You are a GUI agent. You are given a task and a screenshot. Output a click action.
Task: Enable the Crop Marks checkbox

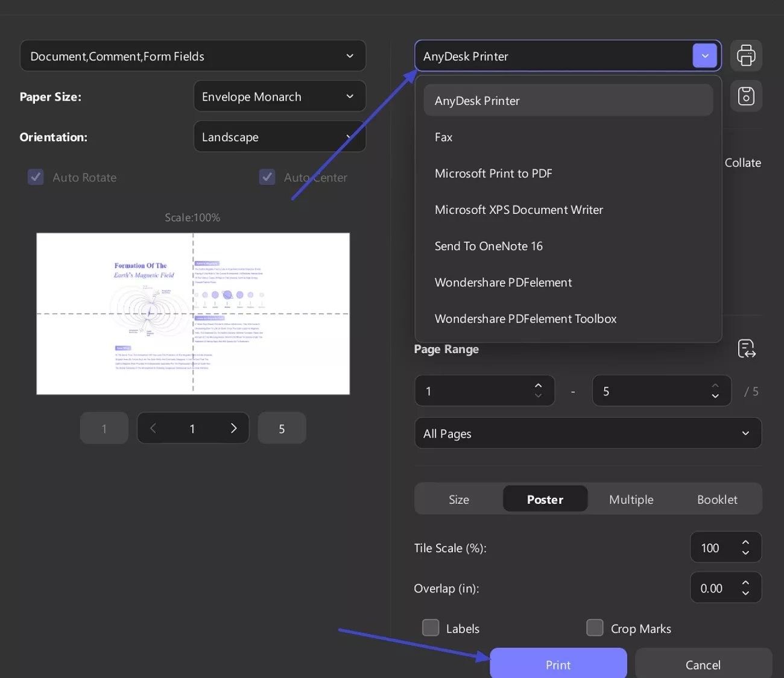coord(595,627)
